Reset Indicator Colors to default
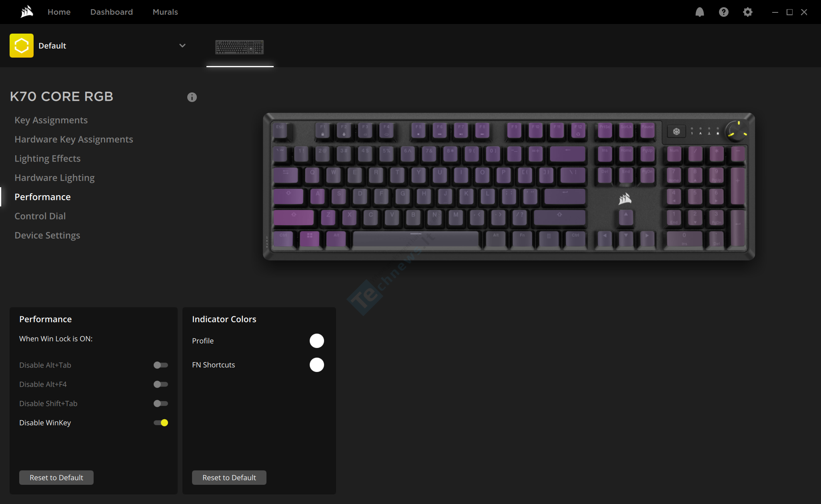The height and width of the screenshot is (504, 821). click(x=229, y=478)
